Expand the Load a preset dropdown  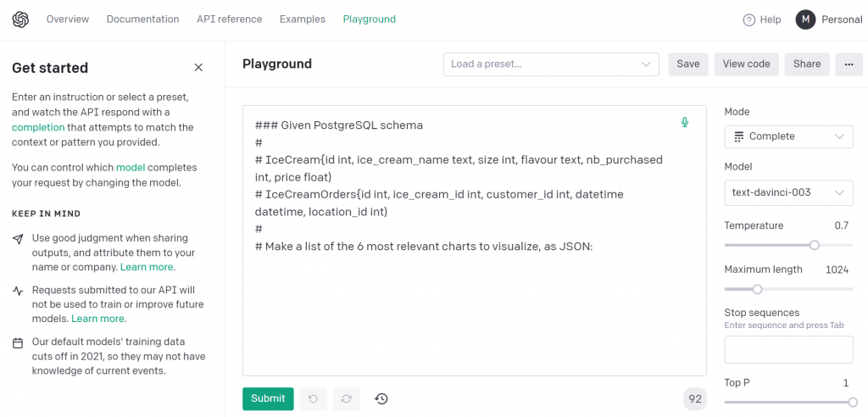550,64
